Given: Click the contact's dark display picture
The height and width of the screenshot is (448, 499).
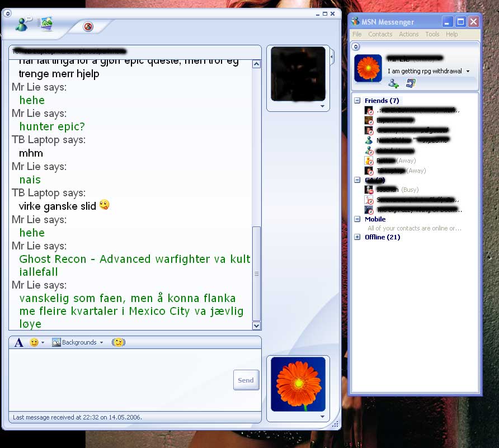Looking at the screenshot, I should click(298, 74).
